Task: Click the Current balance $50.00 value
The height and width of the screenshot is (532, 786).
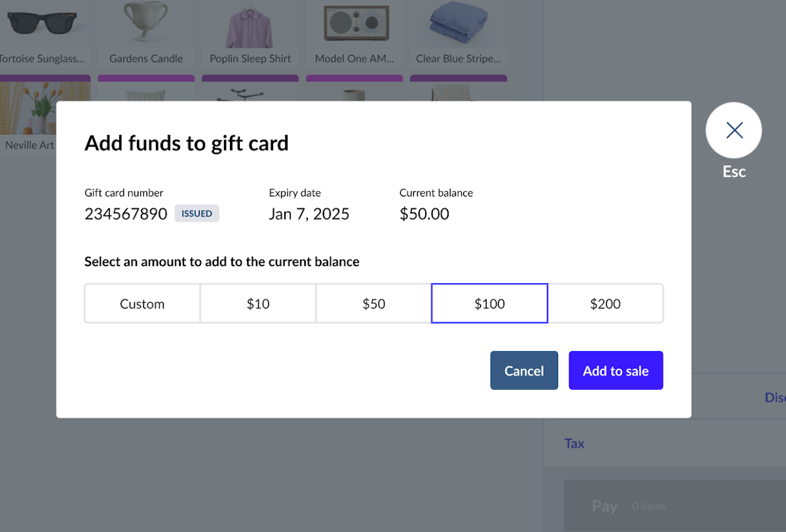Action: [x=424, y=214]
